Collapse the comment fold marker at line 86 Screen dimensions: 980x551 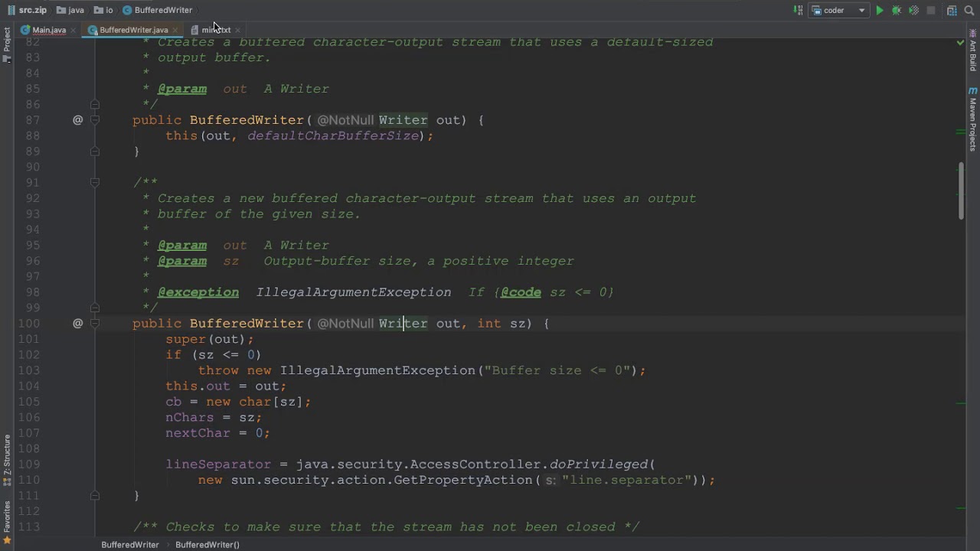tap(95, 104)
